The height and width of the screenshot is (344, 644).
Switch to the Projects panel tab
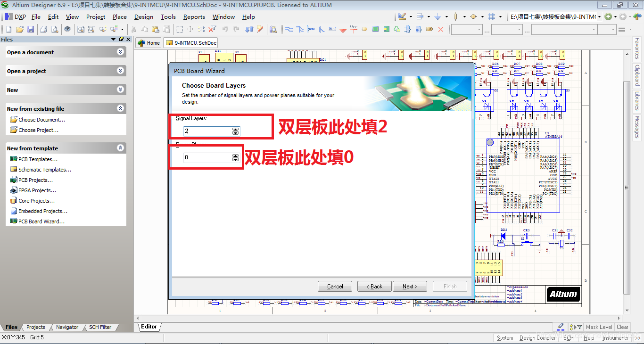pyautogui.click(x=35, y=327)
